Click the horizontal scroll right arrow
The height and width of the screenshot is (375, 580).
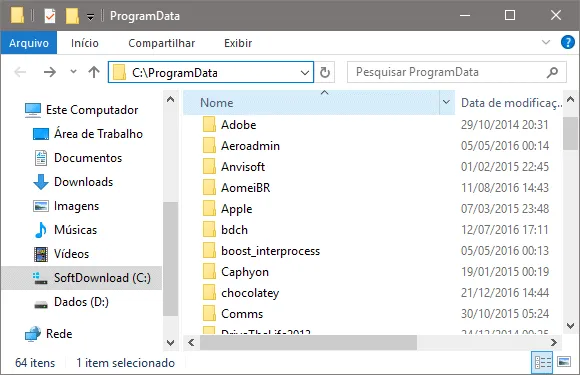coord(554,342)
